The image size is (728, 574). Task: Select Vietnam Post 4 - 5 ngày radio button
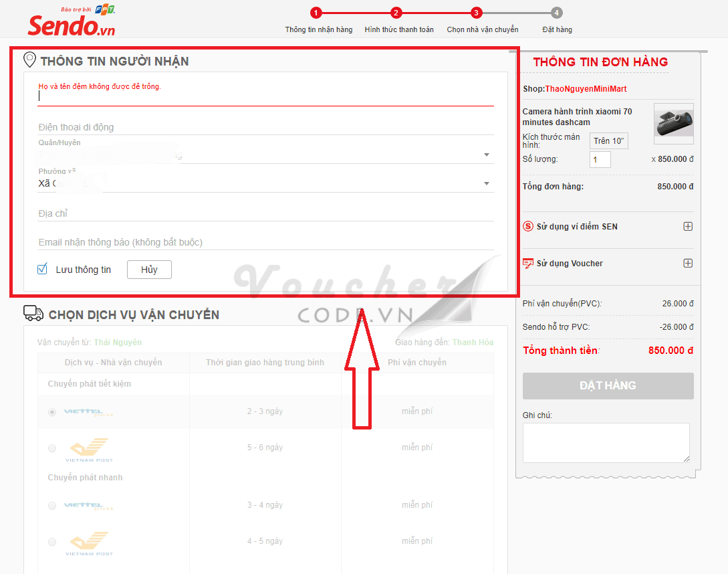pyautogui.click(x=52, y=541)
